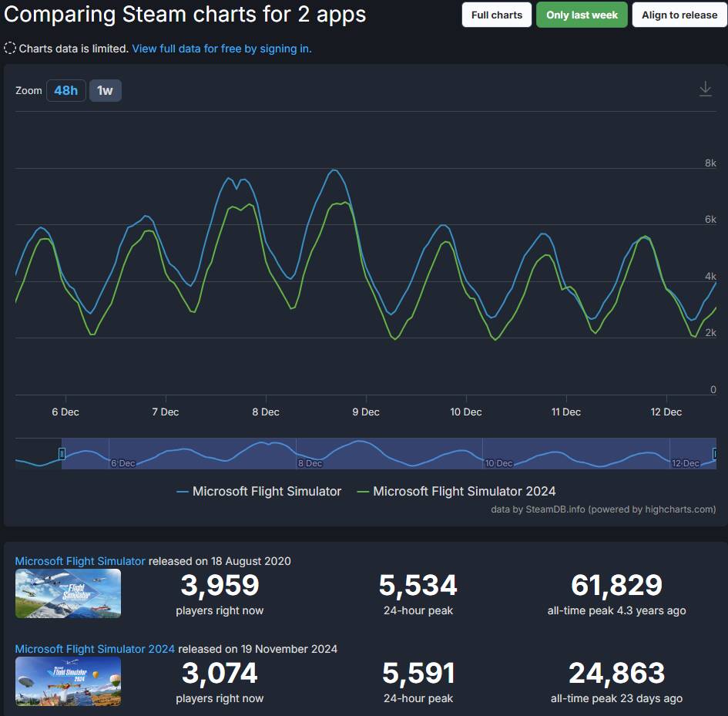Toggle the Only last week filter
Viewport: 728px width, 716px height.
click(x=582, y=15)
